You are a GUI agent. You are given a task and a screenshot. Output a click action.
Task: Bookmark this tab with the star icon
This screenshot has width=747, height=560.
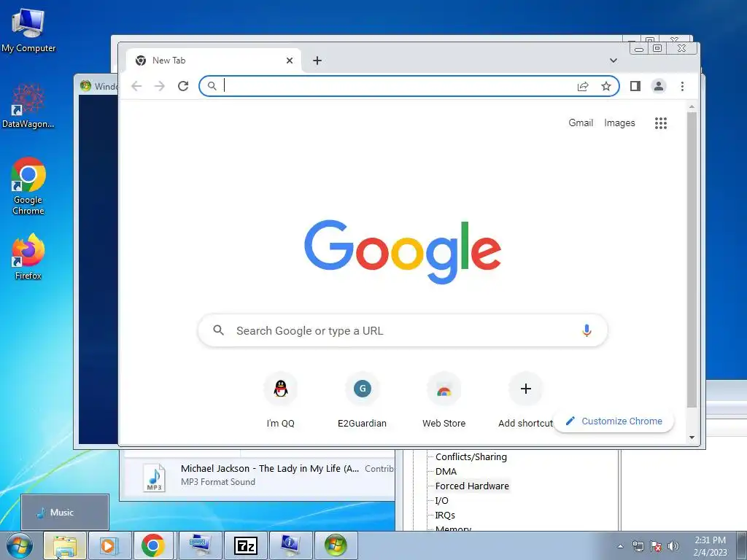click(606, 86)
